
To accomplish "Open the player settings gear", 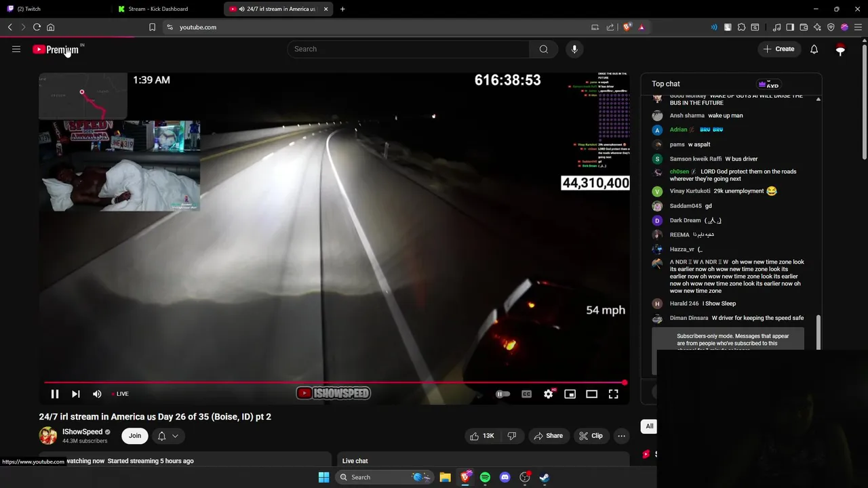I will (x=549, y=394).
